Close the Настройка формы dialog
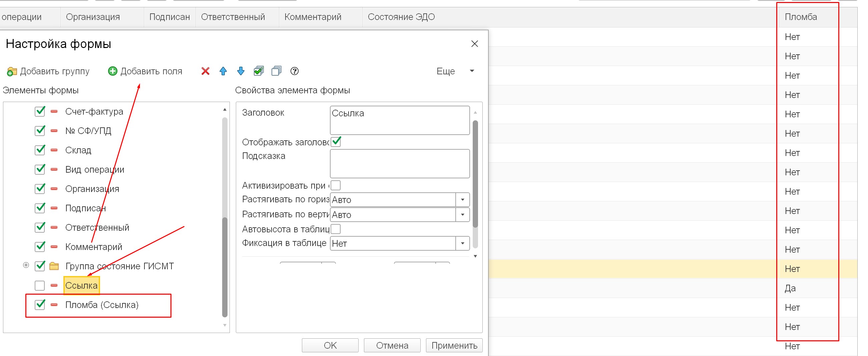Viewport: 868px width, 356px height. click(x=474, y=44)
